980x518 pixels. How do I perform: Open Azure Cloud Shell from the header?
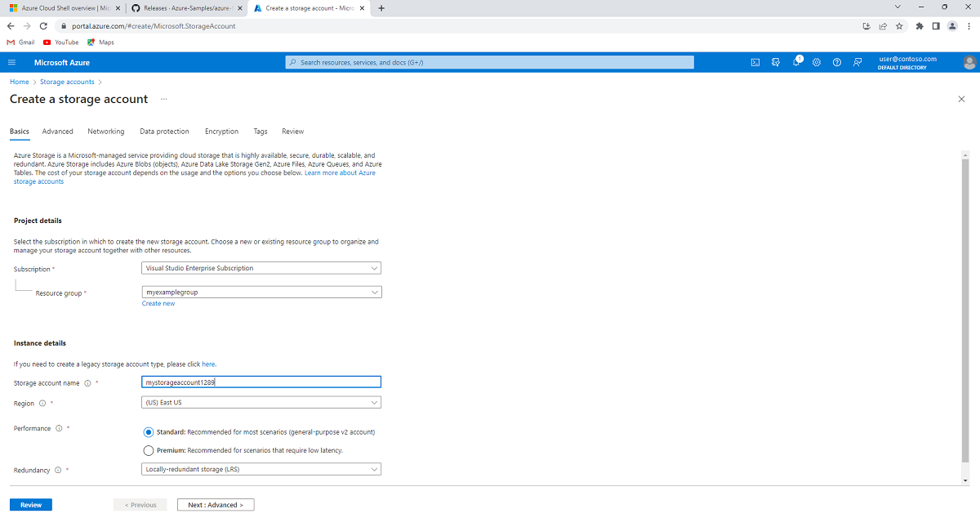pyautogui.click(x=755, y=62)
